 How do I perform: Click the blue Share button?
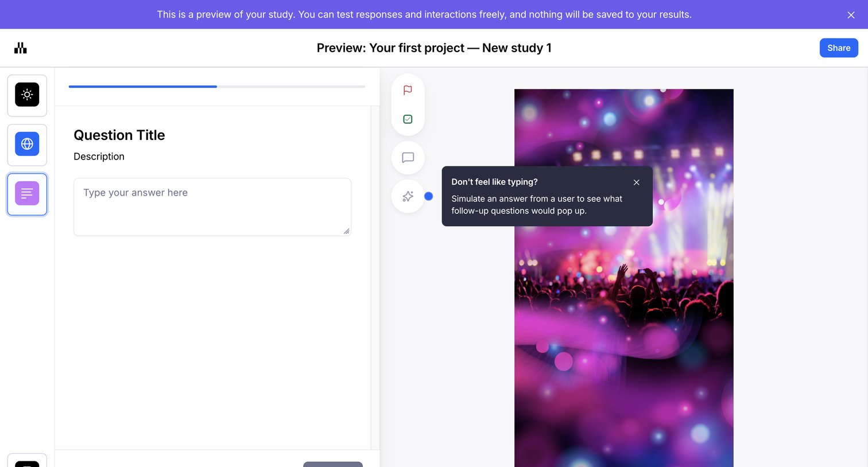click(839, 48)
